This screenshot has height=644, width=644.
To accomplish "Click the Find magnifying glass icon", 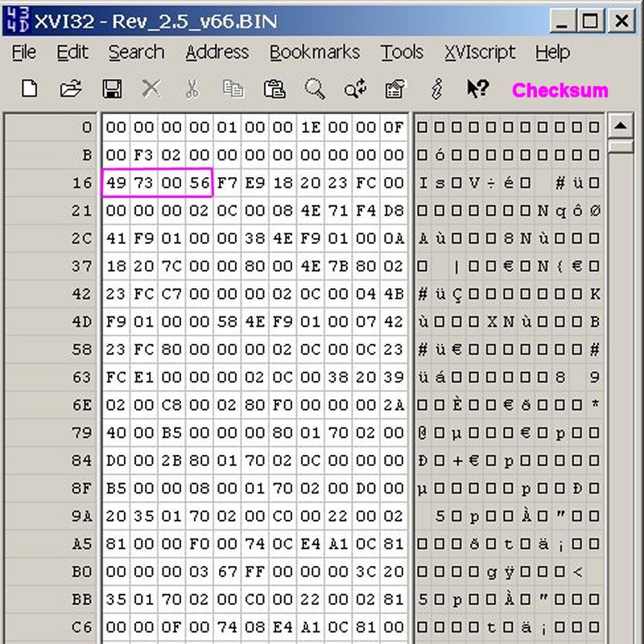I will pos(315,89).
